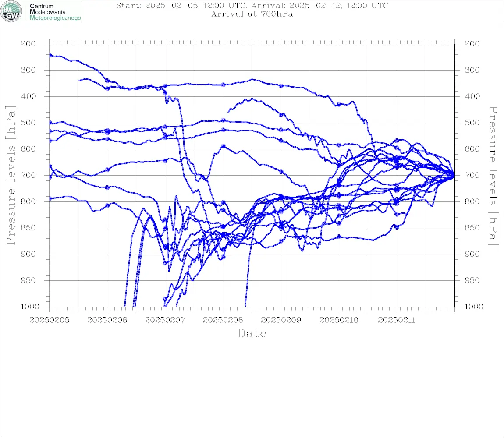This screenshot has height=438, width=504.
Task: Click the right axis 300 label
Action: (472, 70)
